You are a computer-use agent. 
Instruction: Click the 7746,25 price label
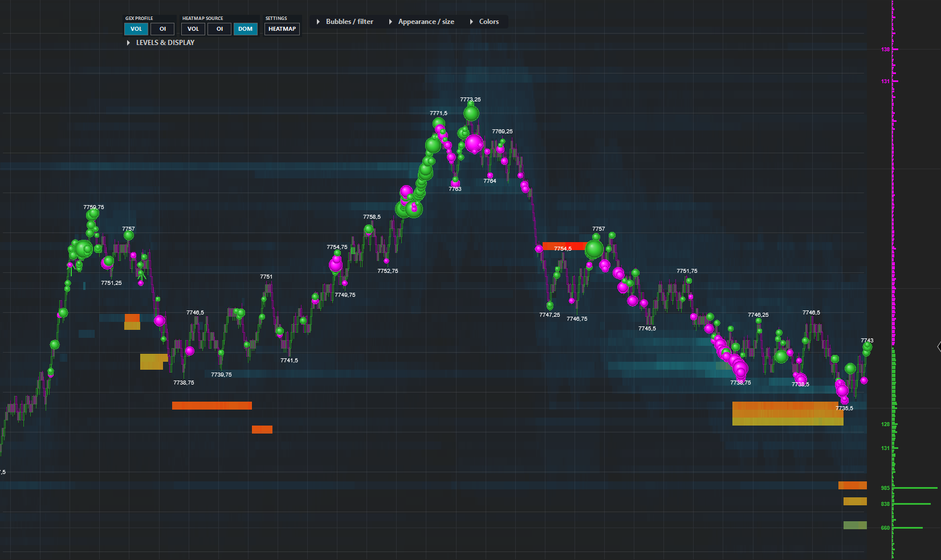point(758,314)
